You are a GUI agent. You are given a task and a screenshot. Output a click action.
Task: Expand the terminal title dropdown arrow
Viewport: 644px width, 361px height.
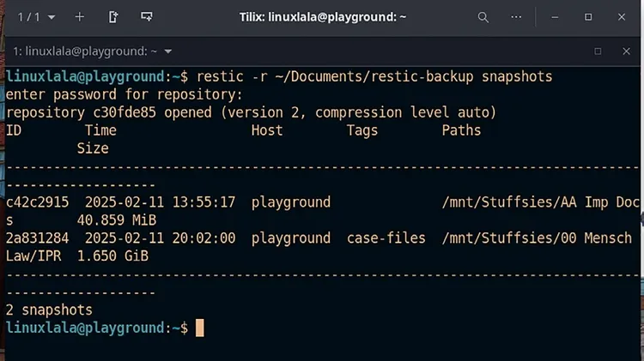tap(168, 51)
